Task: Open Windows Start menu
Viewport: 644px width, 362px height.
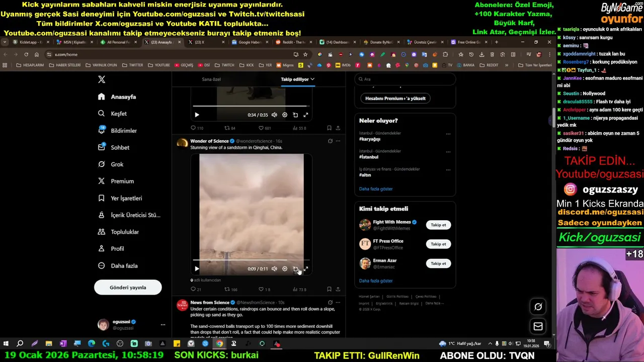Action: (6, 344)
